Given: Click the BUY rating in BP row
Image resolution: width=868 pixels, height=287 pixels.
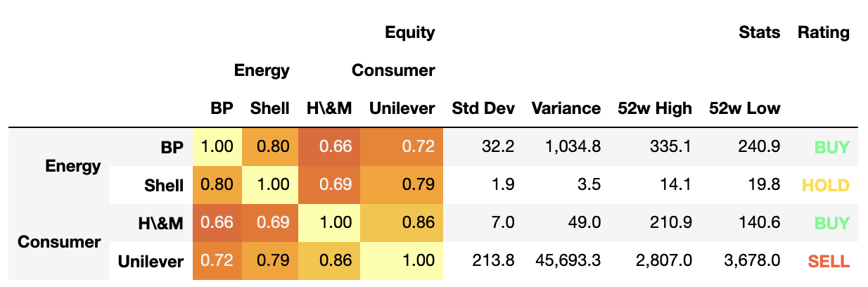Looking at the screenshot, I should [x=832, y=148].
